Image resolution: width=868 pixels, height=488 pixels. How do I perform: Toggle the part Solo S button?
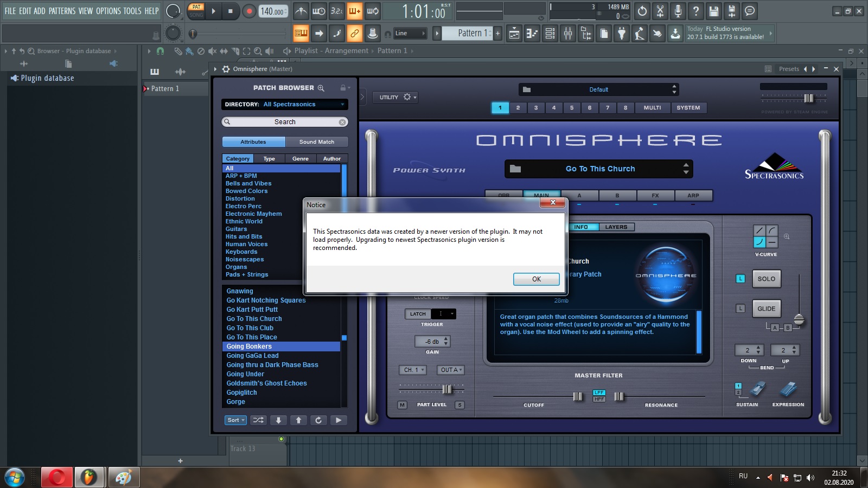tap(459, 405)
